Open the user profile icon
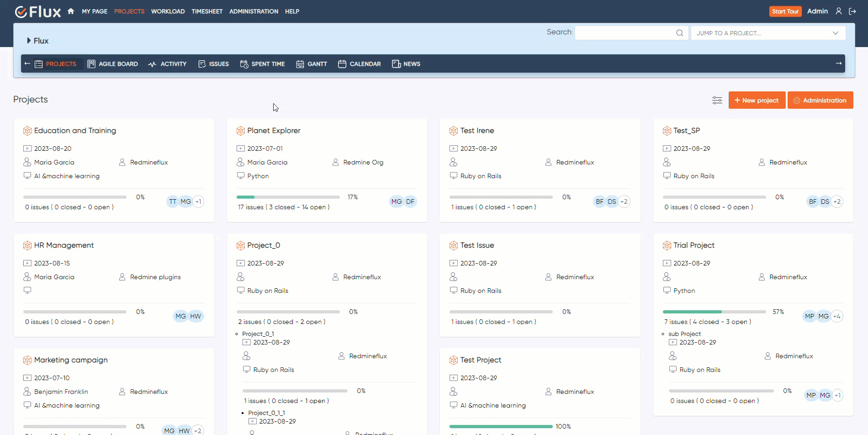Screen dimensions: 868x435 [x=839, y=11]
